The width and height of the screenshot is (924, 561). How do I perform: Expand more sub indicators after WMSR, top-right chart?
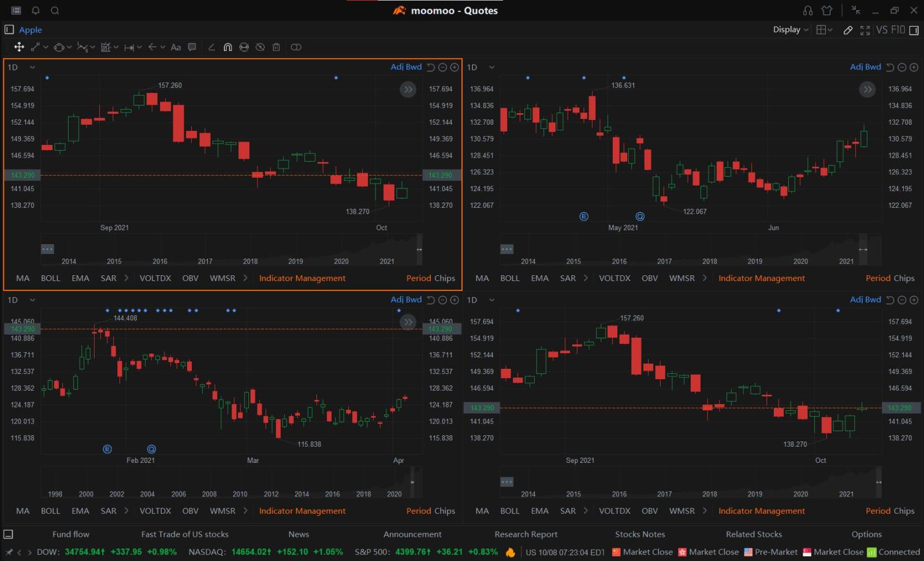(x=705, y=278)
